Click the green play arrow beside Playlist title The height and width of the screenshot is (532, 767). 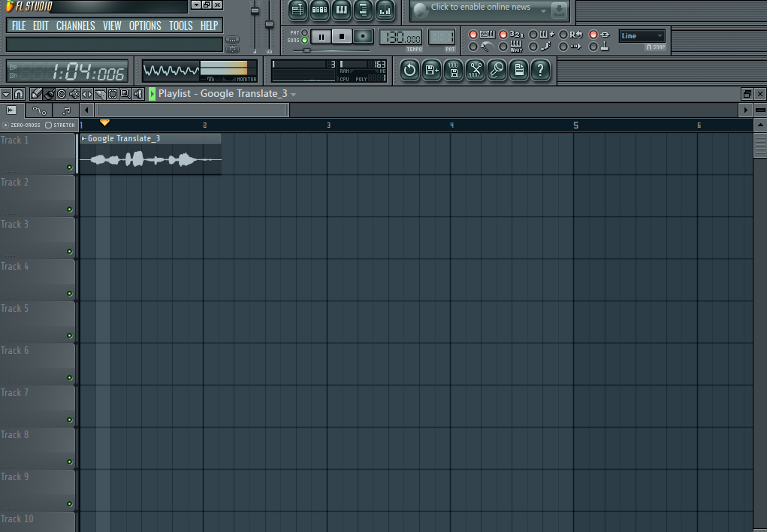coord(152,94)
